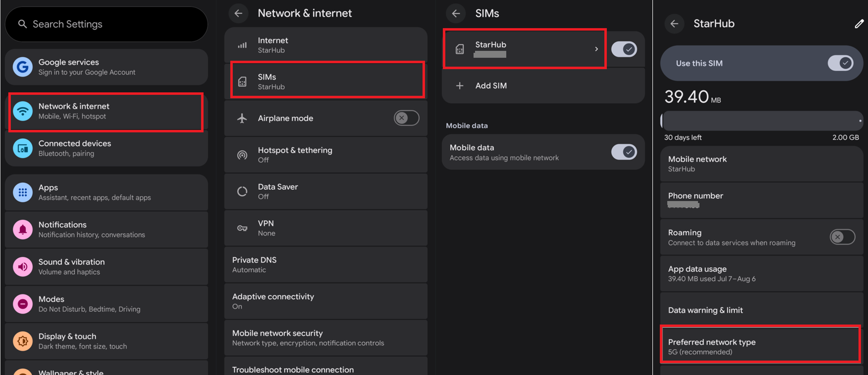Go back from the SIMs screen

click(456, 13)
